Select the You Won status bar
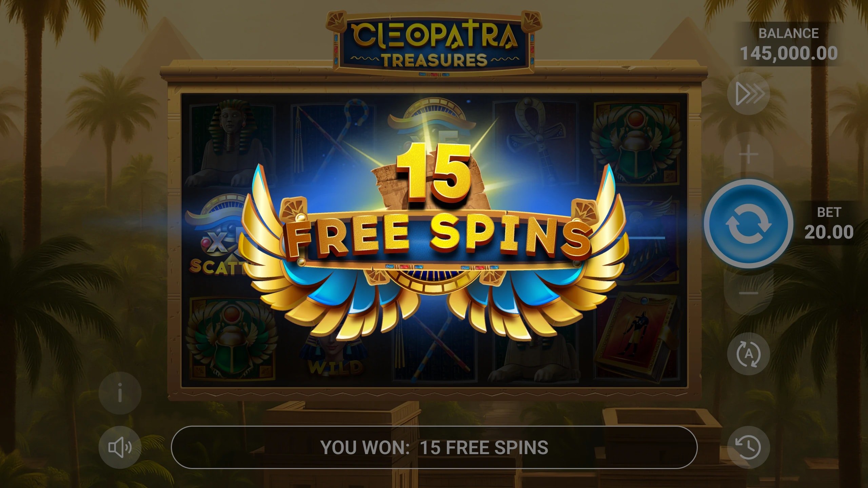This screenshot has width=868, height=488. pyautogui.click(x=434, y=447)
